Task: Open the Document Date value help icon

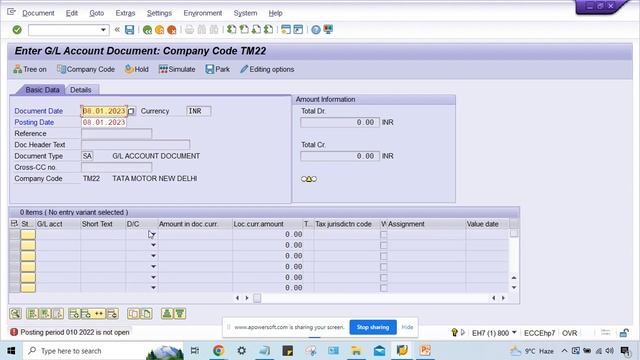Action: point(131,111)
